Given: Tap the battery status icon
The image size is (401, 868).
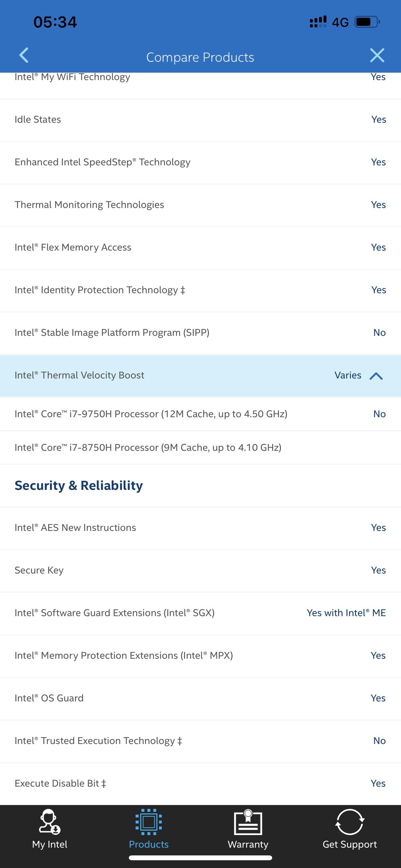Looking at the screenshot, I should (367, 22).
